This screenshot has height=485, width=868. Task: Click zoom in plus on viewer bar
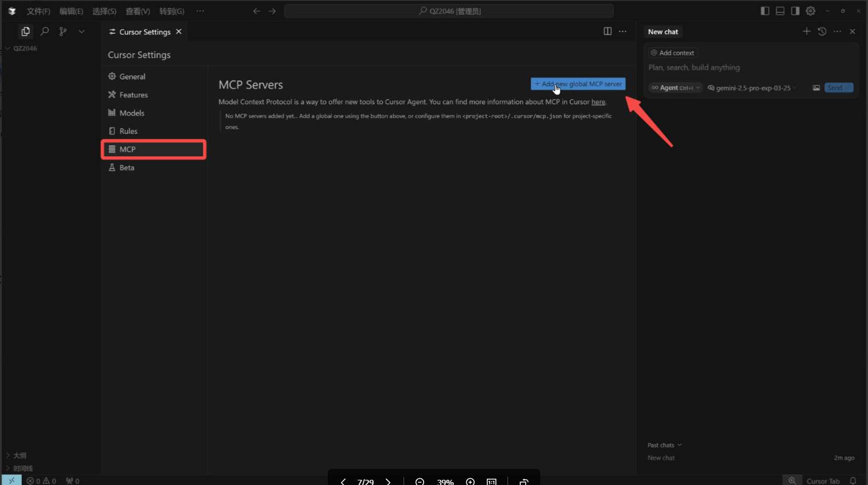pyautogui.click(x=470, y=482)
